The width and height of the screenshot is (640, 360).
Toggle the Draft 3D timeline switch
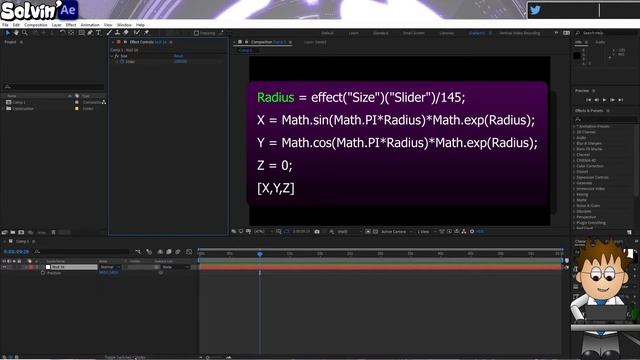[149, 251]
